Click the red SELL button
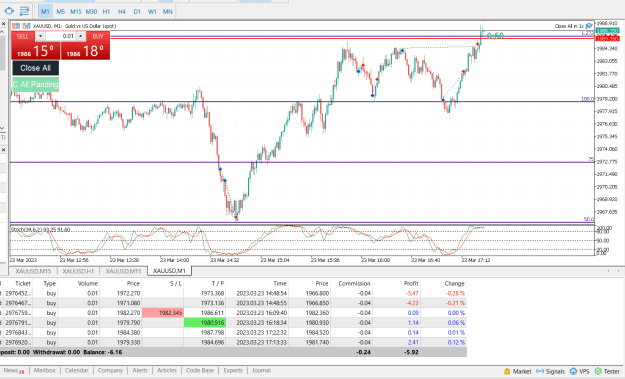The width and height of the screenshot is (625, 379). pos(22,36)
